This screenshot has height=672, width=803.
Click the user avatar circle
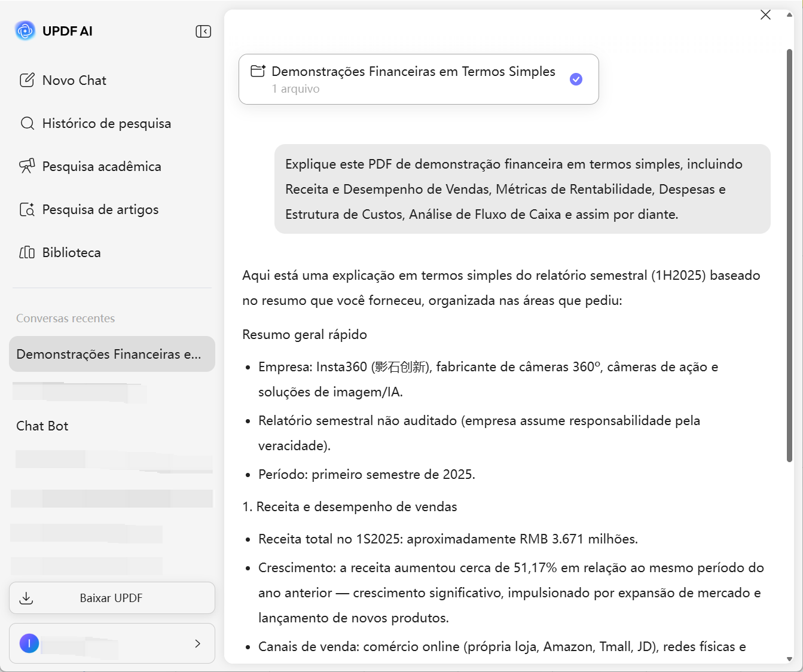pos(29,643)
